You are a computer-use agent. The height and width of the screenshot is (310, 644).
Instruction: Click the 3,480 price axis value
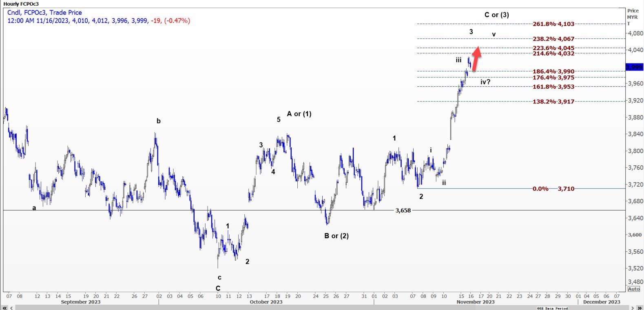pos(636,282)
